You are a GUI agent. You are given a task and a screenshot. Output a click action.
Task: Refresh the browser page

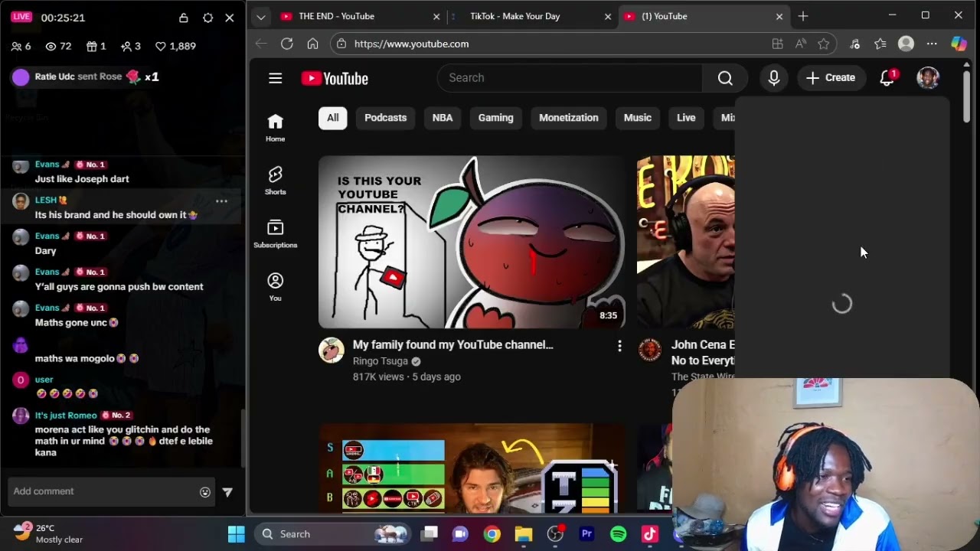tap(287, 44)
